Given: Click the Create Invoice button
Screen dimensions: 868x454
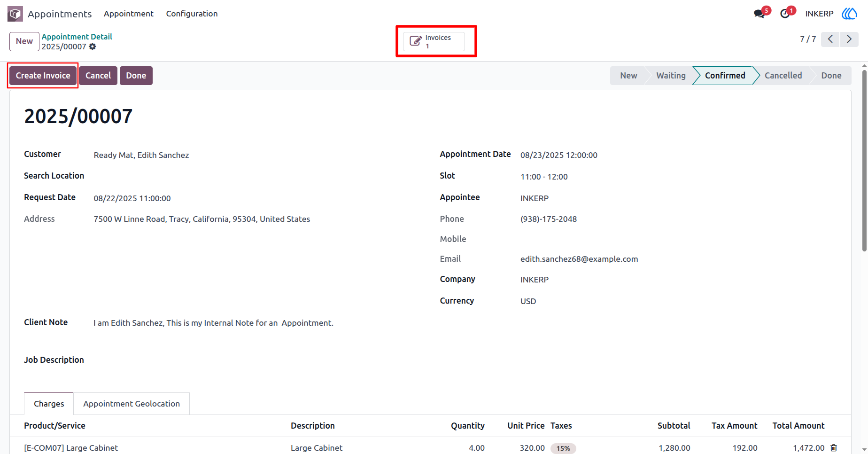Looking at the screenshot, I should 43,76.
